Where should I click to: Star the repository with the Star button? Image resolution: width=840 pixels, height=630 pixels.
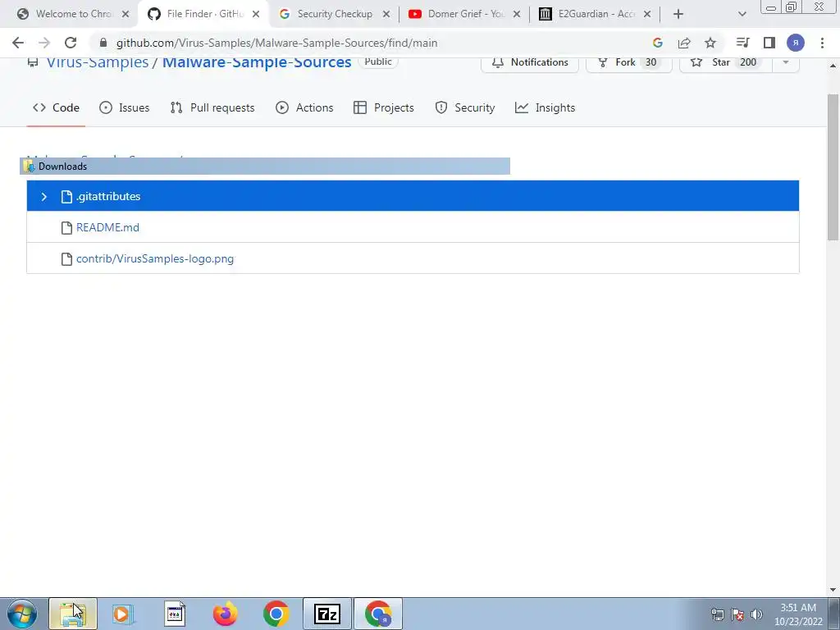[725, 62]
